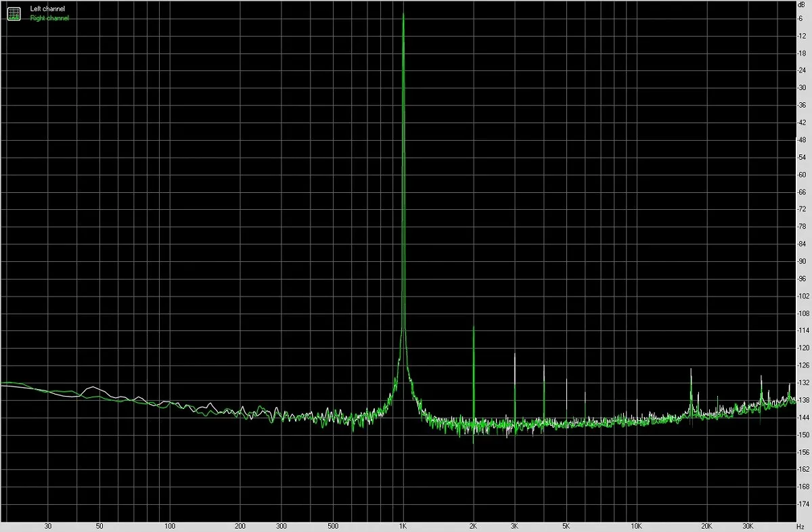
Task: Click the 5K frequency axis label
Action: 566,526
